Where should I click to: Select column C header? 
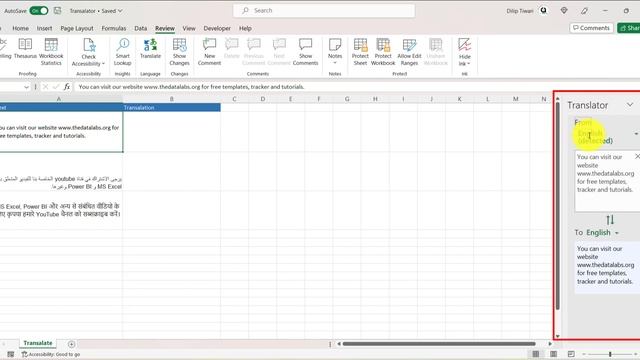234,99
